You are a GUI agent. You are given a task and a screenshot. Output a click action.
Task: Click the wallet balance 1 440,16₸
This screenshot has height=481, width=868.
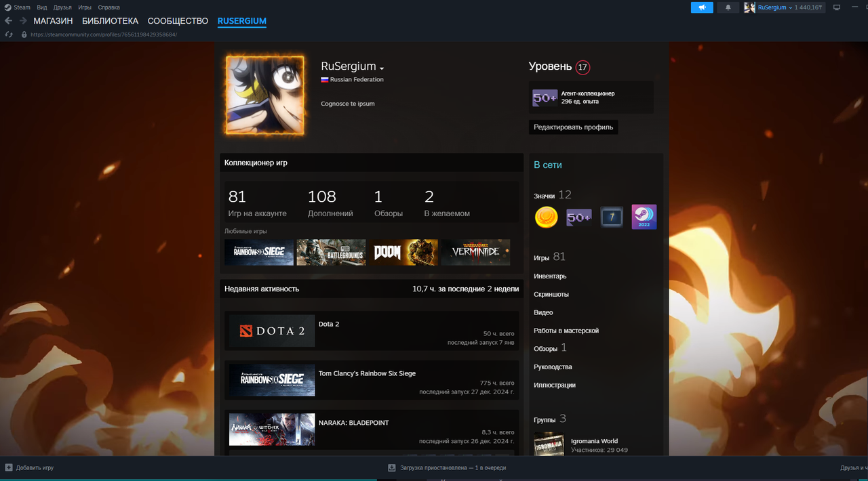point(808,7)
